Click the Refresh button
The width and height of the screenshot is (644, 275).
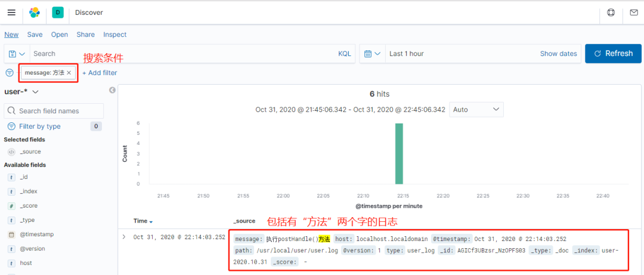613,54
